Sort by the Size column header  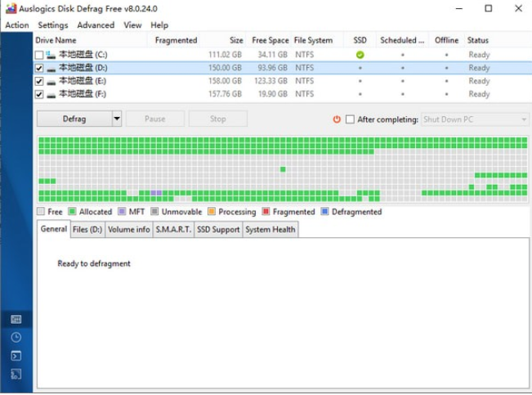point(223,40)
